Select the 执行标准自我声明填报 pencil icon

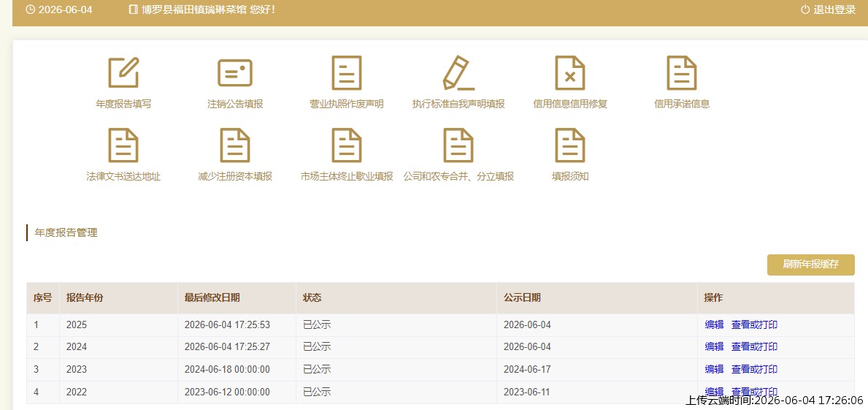[459, 72]
